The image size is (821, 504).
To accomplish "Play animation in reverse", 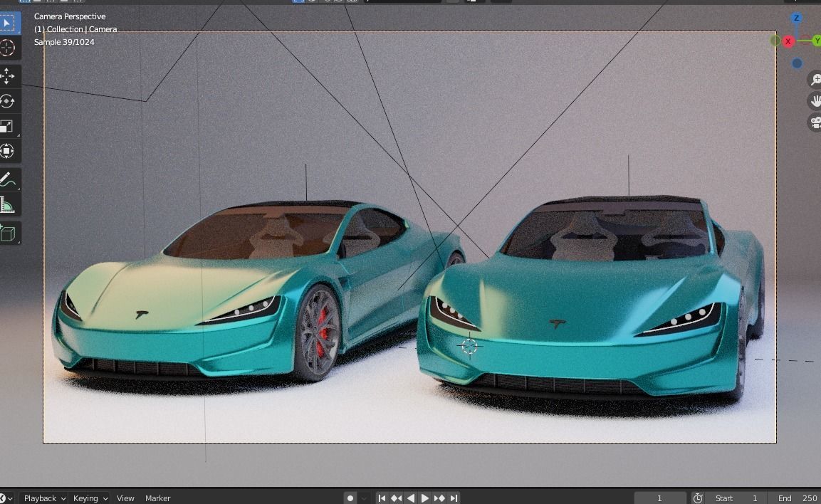I will (x=410, y=498).
